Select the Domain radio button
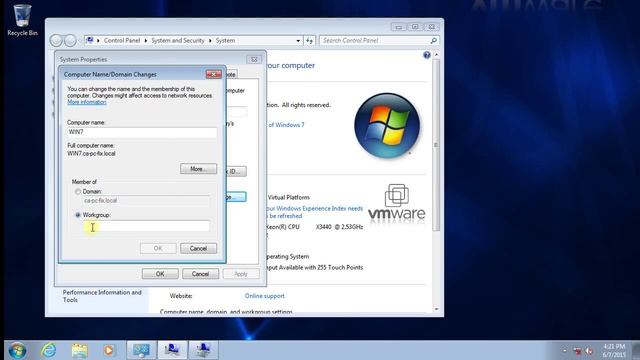 pyautogui.click(x=78, y=191)
